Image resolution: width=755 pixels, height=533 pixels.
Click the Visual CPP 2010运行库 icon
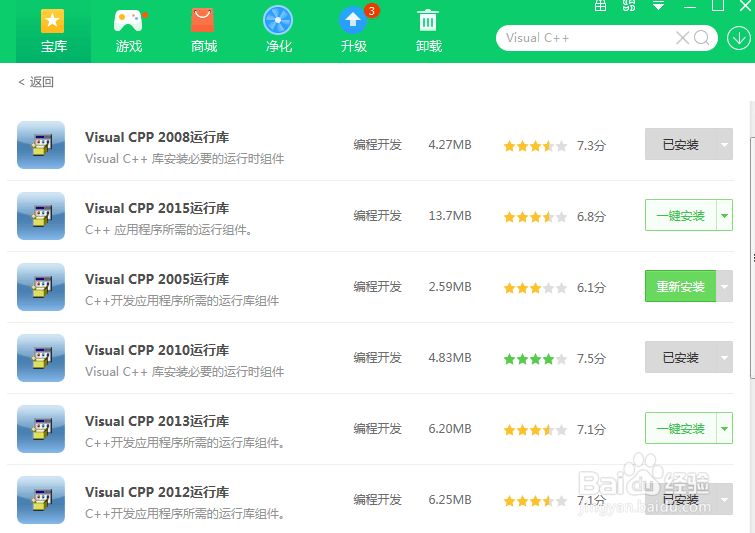41,358
